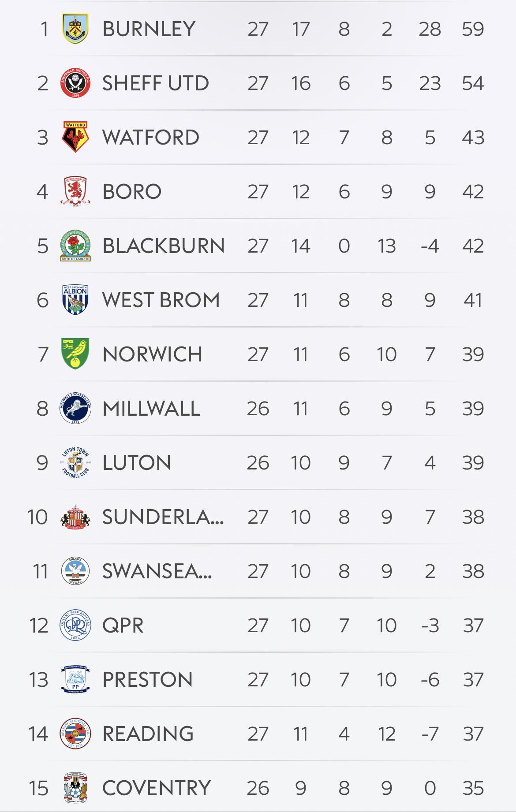Viewport: 516px width, 812px height.
Task: Tap the Watford club crest
Action: [x=75, y=137]
